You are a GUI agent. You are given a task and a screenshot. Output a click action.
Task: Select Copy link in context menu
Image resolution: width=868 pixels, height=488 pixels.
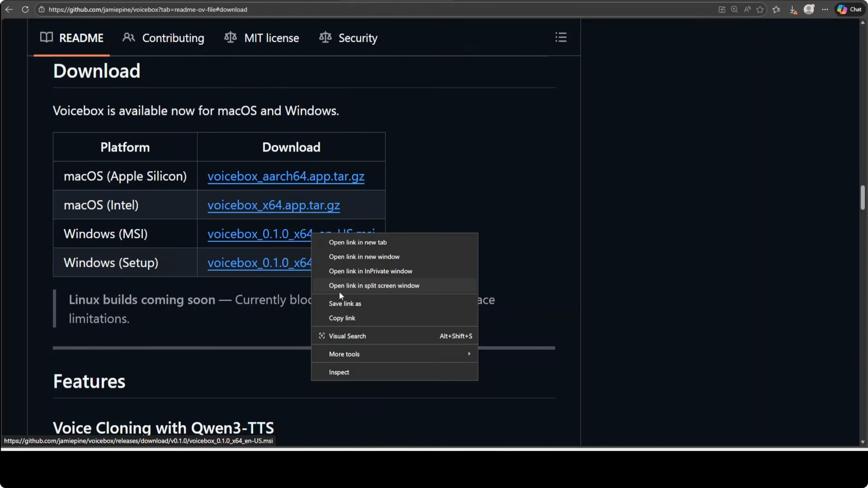342,318
